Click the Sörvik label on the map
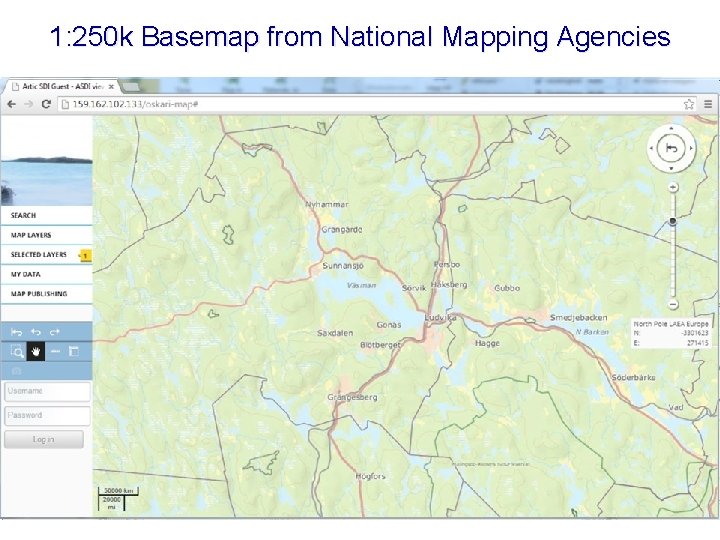Image resolution: width=720 pixels, height=540 pixels. coord(414,288)
